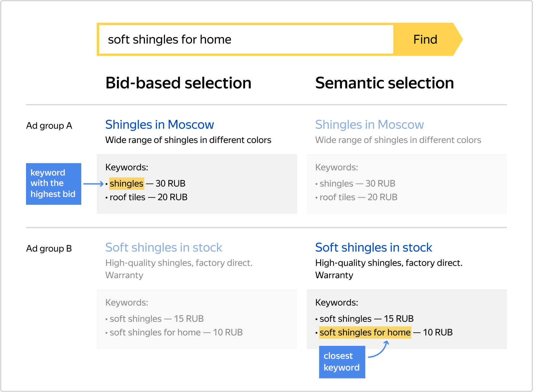Select the yellow highlighted 'soft shingles for home' keyword
Image resolution: width=533 pixels, height=392 pixels.
click(x=365, y=333)
